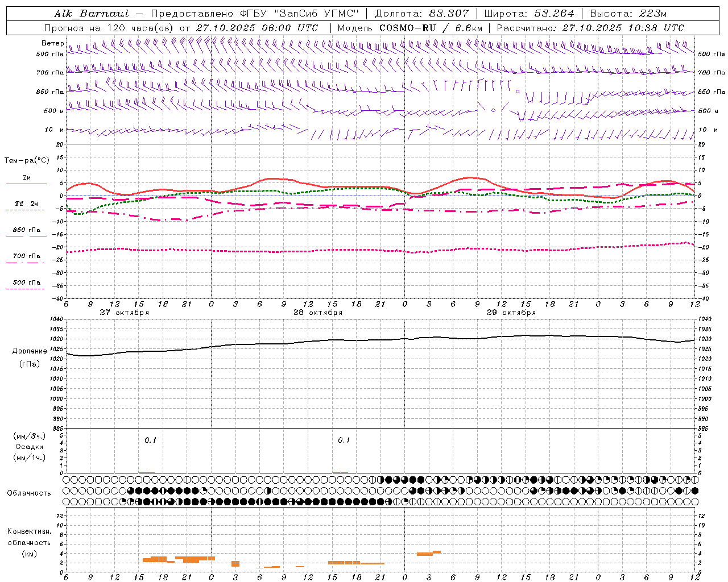Click the Облачность cloud cover label
The width and height of the screenshot is (728, 582).
pos(29,493)
